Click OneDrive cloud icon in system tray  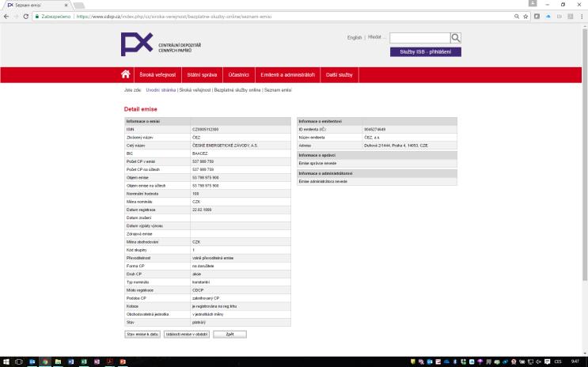[x=446, y=361]
